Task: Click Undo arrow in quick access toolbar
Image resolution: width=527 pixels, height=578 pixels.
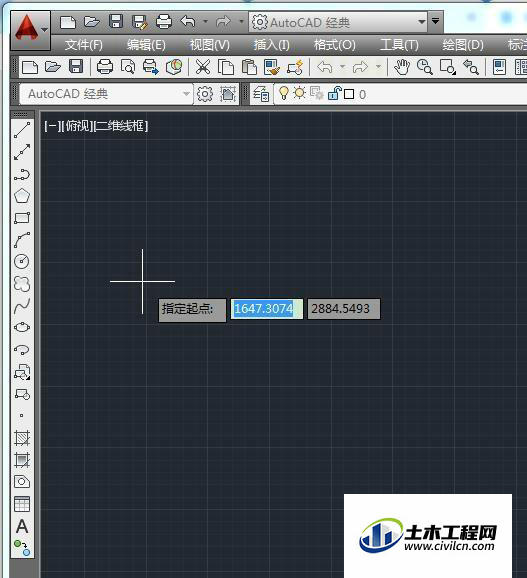Action: pyautogui.click(x=188, y=21)
